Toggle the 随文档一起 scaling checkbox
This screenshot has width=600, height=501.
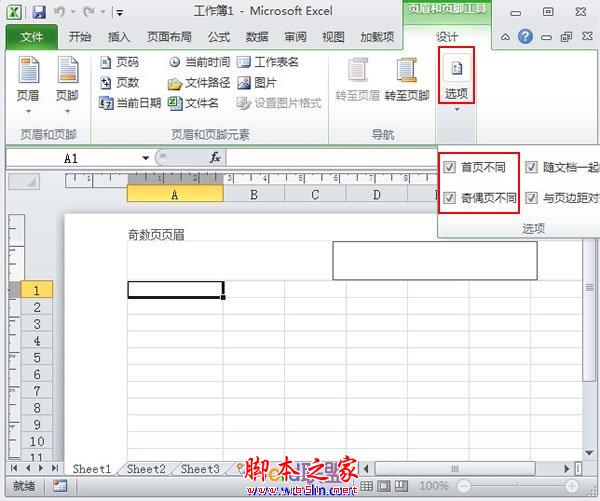531,167
